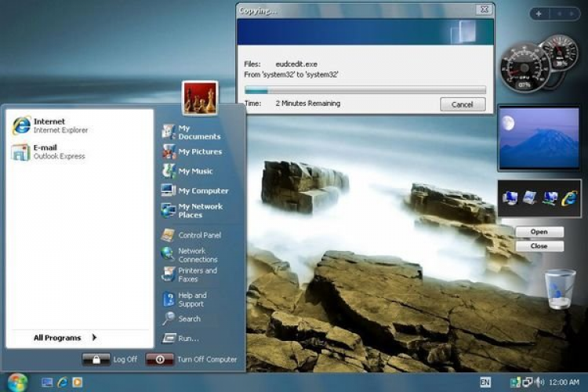
Task: Open My Documents folder
Action: pos(191,132)
